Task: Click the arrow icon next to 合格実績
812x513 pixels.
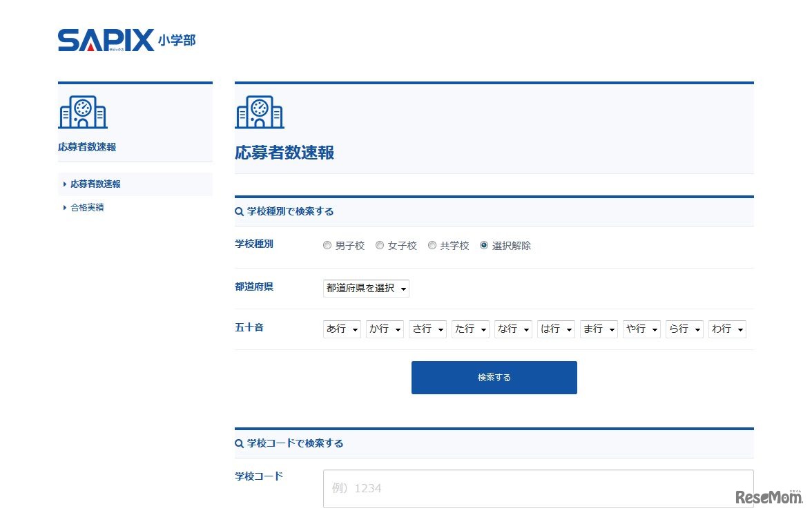Action: point(64,207)
